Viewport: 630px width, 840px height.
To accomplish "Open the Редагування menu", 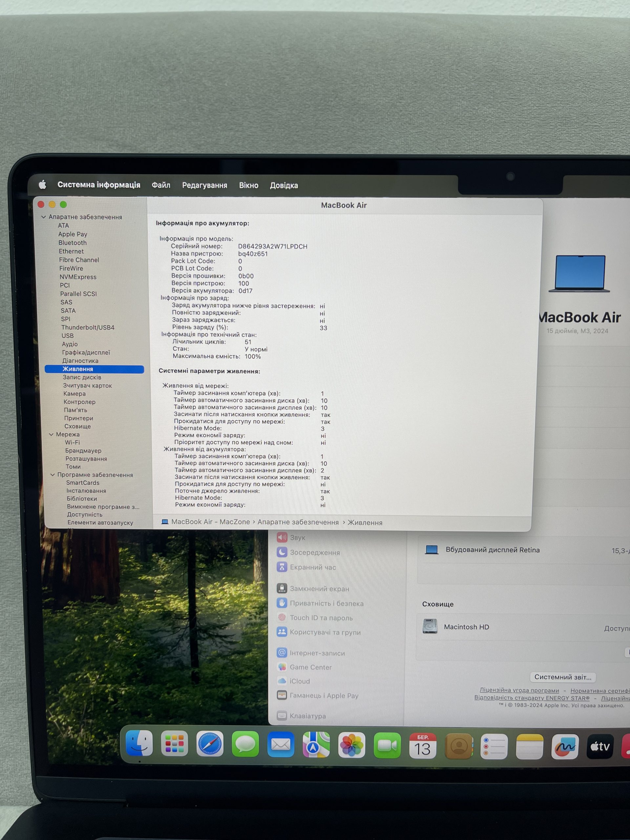I will coord(205,185).
